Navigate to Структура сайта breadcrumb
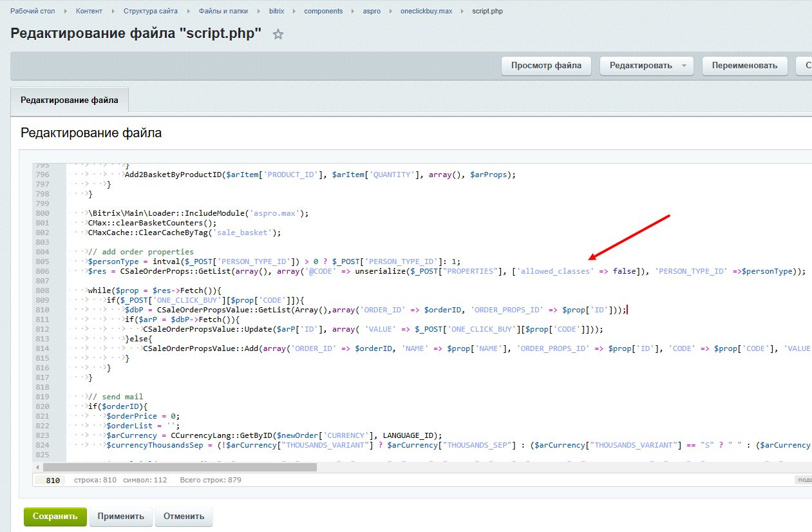 (150, 11)
